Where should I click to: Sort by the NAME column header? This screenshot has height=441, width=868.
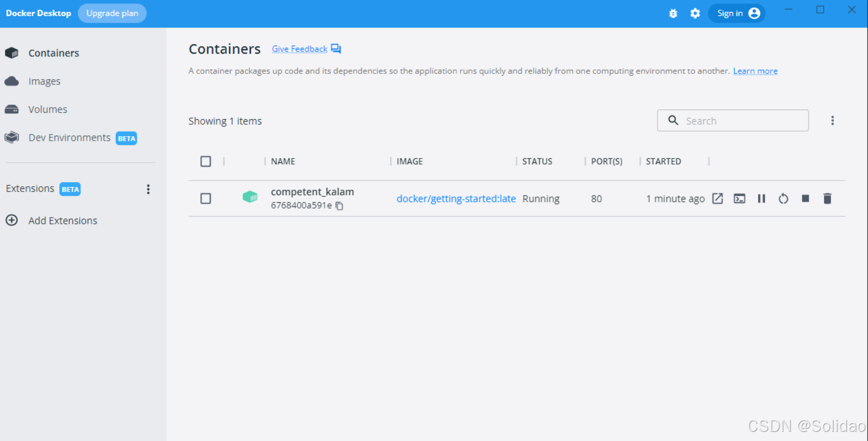[283, 161]
